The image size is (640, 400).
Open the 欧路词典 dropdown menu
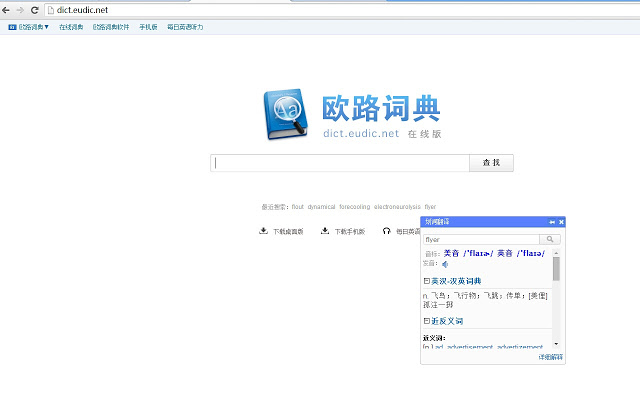click(29, 27)
